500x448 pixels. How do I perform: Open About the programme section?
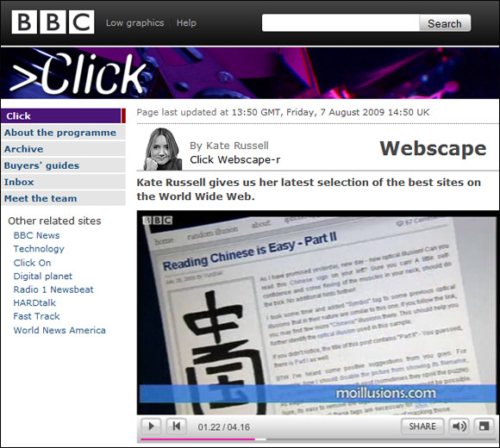63,133
